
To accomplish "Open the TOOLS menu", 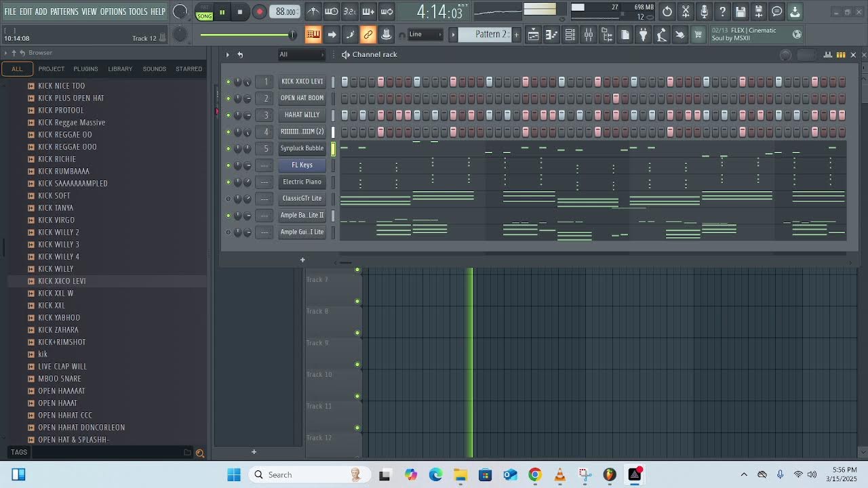I will pyautogui.click(x=138, y=12).
